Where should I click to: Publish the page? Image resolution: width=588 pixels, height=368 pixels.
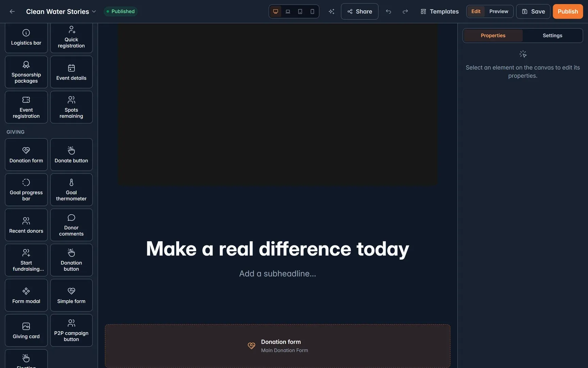tap(568, 12)
